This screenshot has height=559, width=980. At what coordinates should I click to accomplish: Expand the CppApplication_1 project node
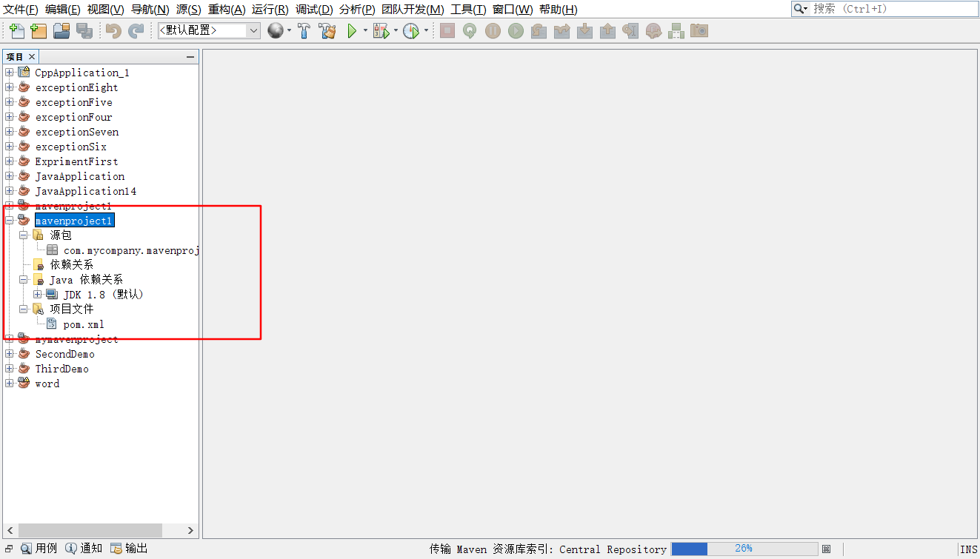pos(10,73)
